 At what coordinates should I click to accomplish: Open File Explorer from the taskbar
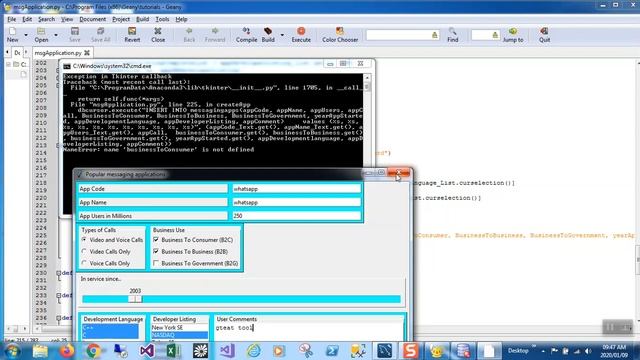[40, 351]
